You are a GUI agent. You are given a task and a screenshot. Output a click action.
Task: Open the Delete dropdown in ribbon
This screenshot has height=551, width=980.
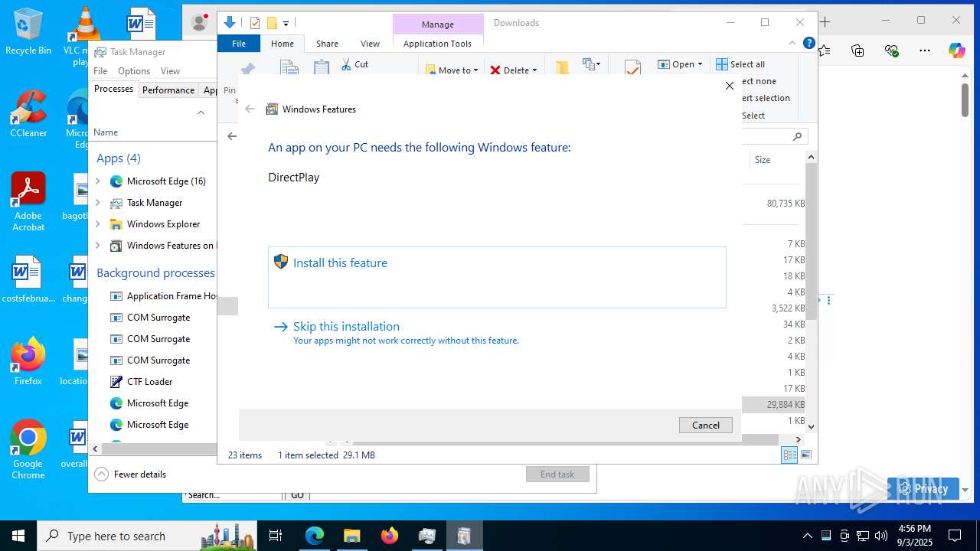[x=513, y=70]
